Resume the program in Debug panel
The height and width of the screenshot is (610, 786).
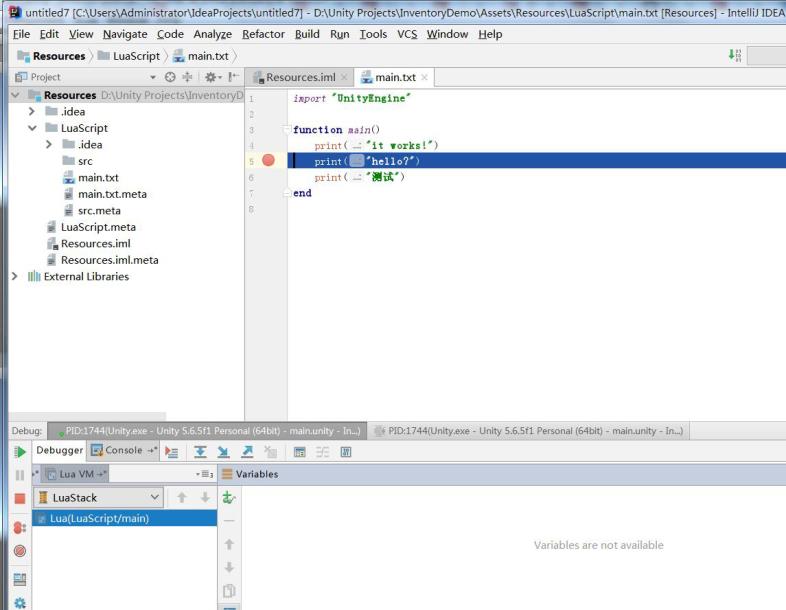pyautogui.click(x=20, y=452)
